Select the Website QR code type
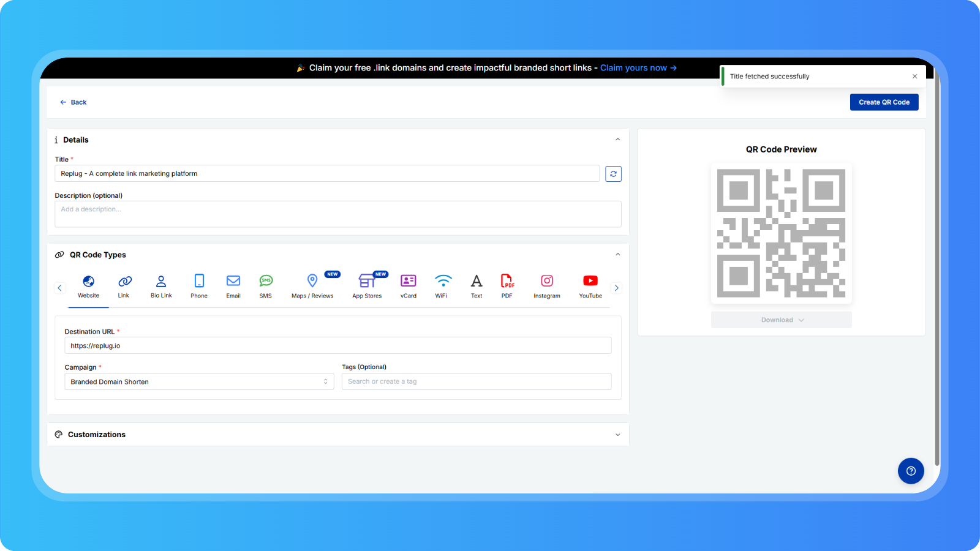980x551 pixels. point(88,287)
